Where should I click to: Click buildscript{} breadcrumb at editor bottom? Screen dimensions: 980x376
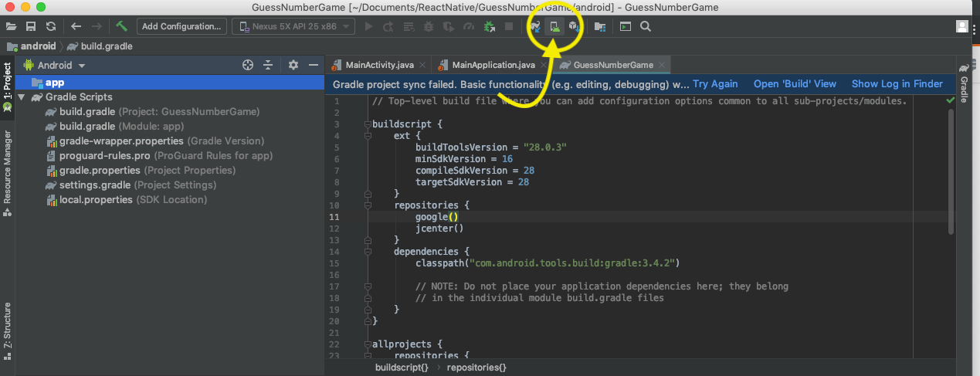click(402, 368)
